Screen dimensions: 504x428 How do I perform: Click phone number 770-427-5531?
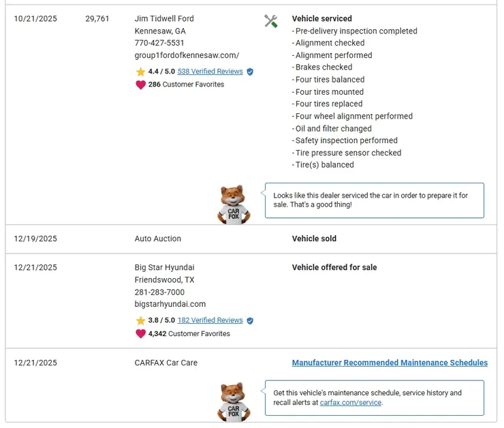coord(159,43)
